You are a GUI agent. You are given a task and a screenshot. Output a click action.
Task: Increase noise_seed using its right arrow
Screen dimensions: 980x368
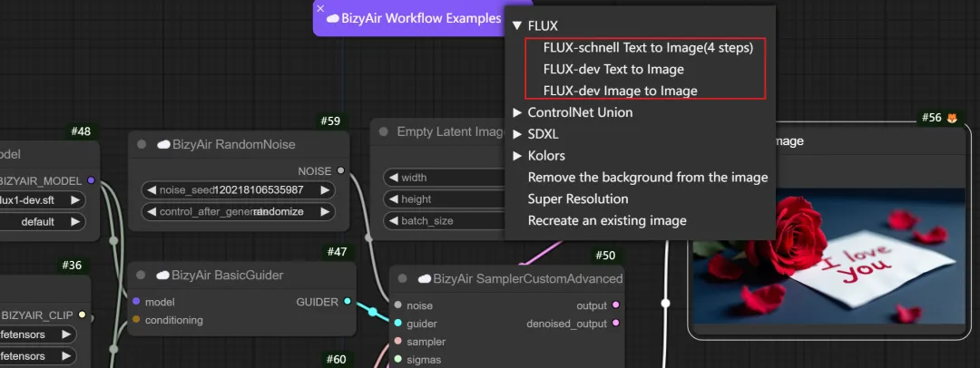(326, 190)
